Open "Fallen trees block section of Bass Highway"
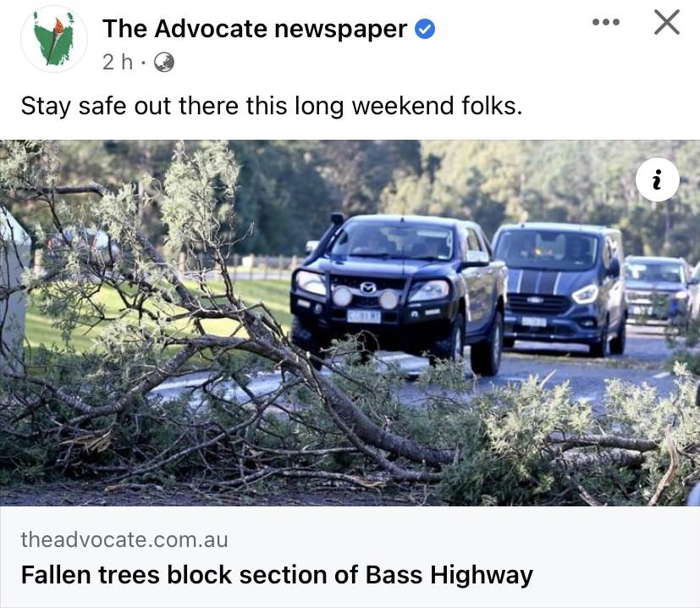The width and height of the screenshot is (700, 608). point(277,575)
